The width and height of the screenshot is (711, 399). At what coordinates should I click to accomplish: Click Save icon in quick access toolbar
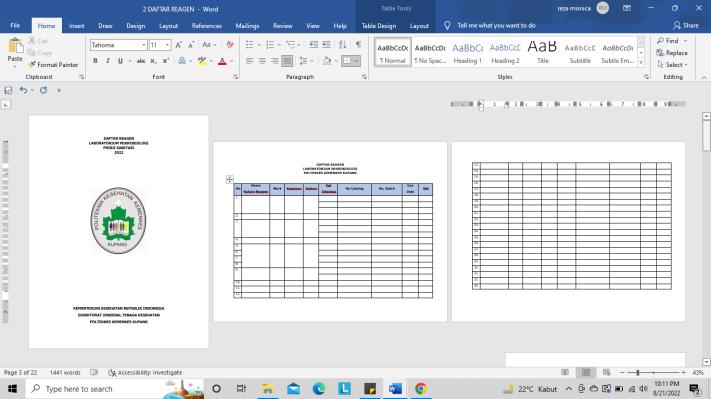tap(8, 90)
